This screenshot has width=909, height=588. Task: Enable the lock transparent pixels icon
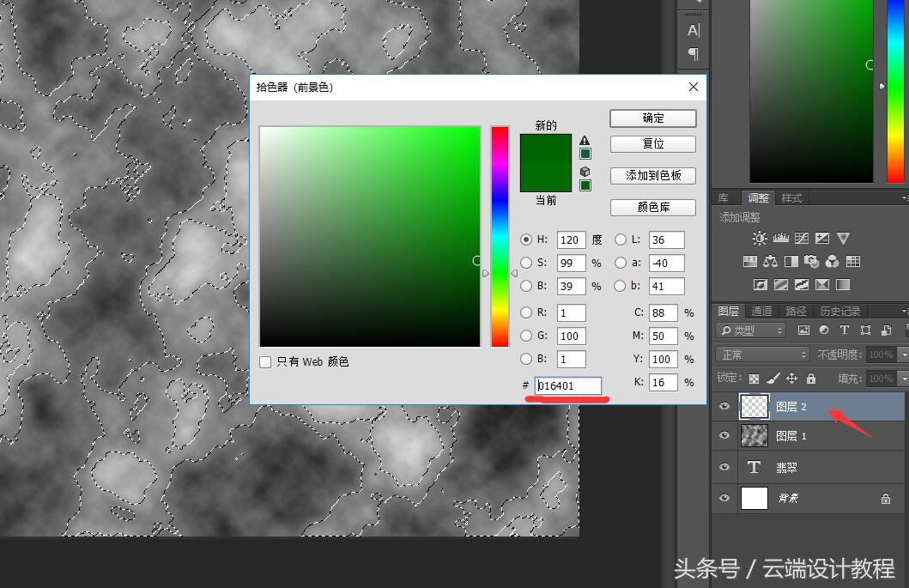click(754, 379)
